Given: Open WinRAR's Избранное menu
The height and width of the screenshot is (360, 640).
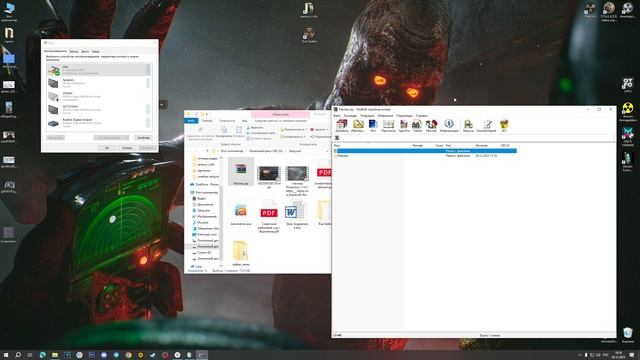Looking at the screenshot, I should [385, 116].
